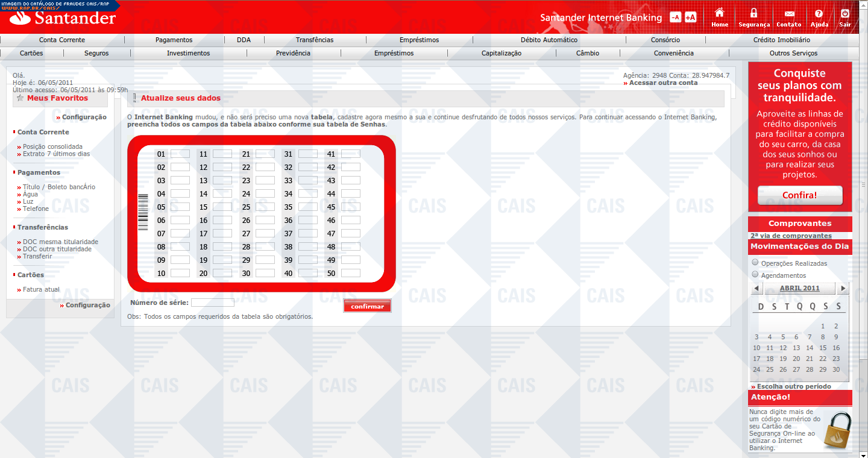Open the Pagamentos menu
Image resolution: width=868 pixels, height=458 pixels.
[174, 40]
